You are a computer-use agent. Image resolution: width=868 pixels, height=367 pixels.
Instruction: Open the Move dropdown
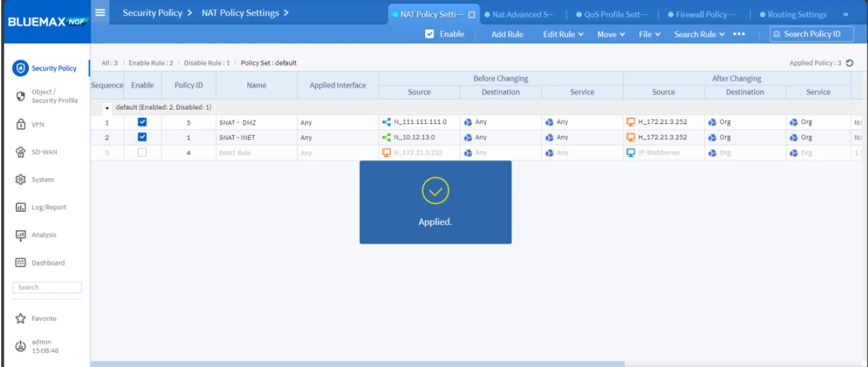pos(611,34)
